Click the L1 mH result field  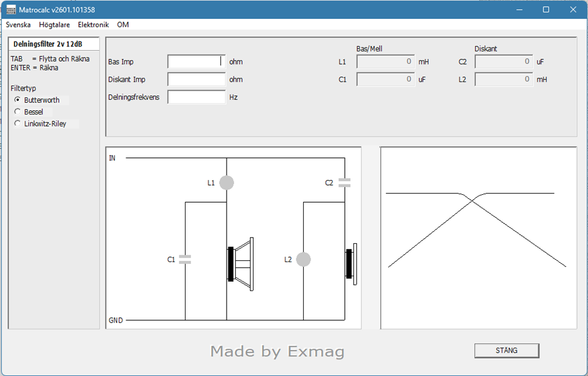click(x=385, y=61)
